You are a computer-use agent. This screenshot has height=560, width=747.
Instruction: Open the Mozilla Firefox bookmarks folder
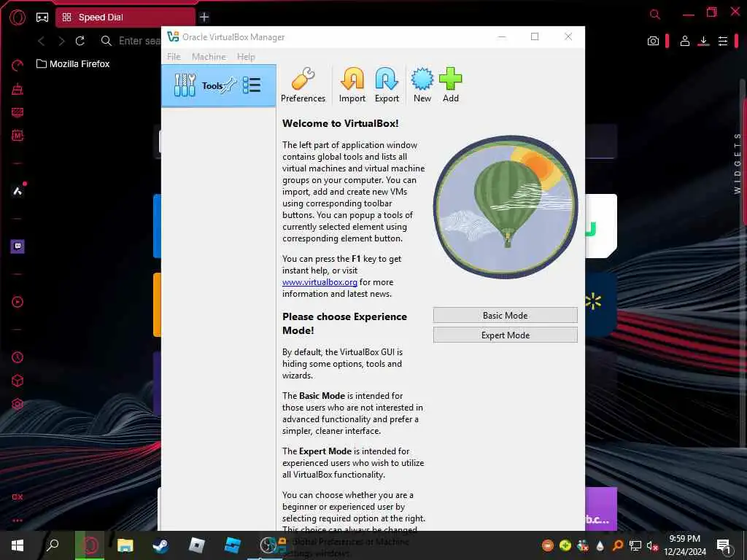tap(73, 64)
